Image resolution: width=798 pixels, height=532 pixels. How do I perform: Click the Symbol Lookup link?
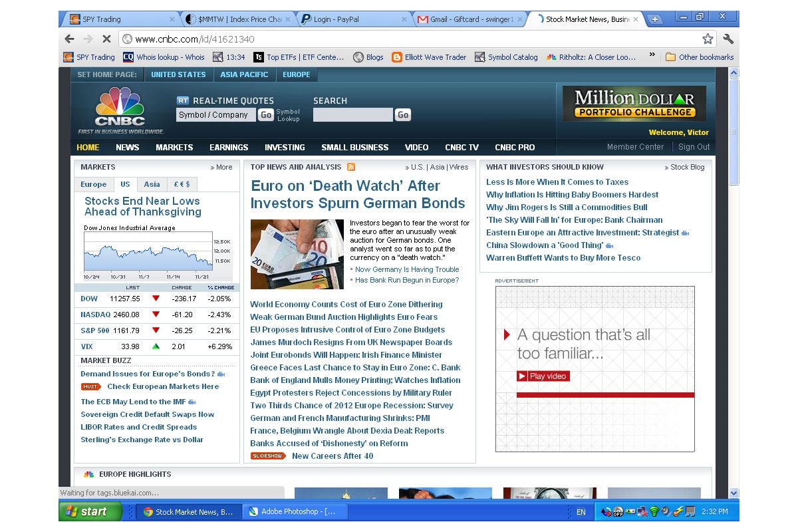[x=288, y=115]
